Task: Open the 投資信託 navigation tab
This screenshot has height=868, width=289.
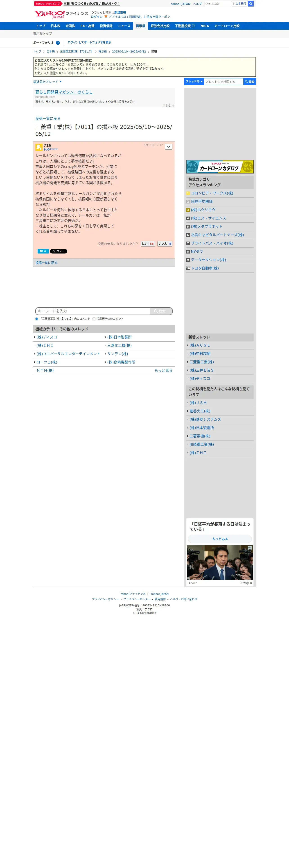Action: pyautogui.click(x=106, y=26)
